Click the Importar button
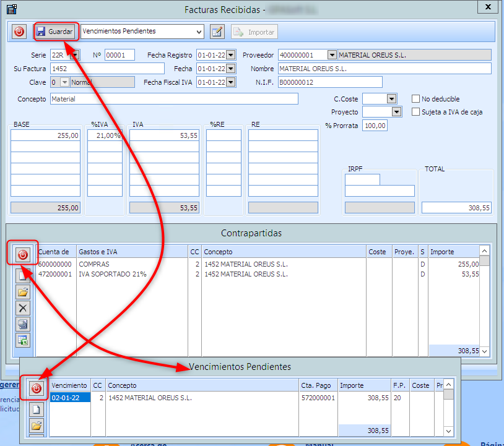The image size is (504, 446). (254, 32)
